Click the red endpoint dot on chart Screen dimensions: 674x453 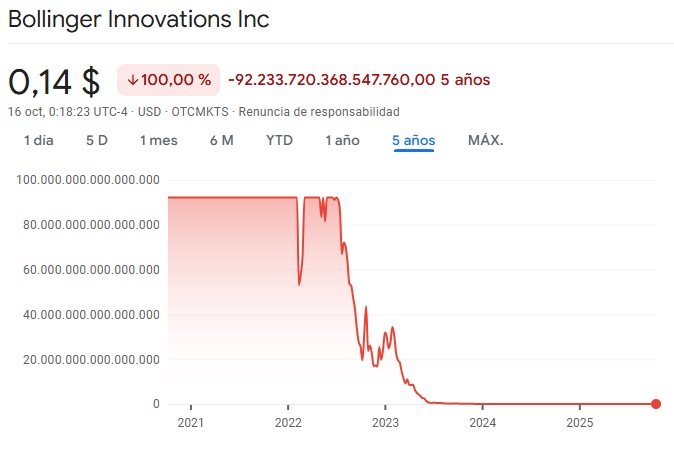tap(656, 404)
